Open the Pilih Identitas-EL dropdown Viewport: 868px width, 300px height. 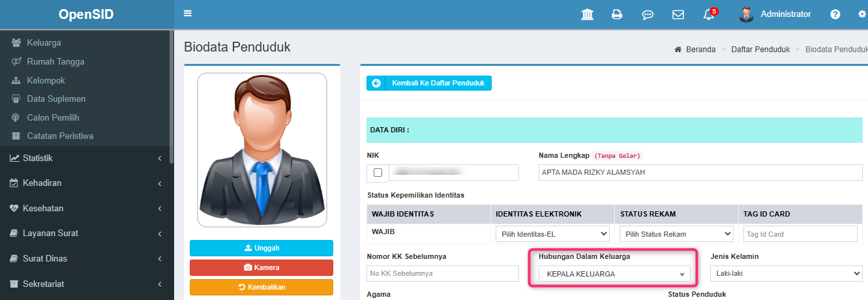pos(552,234)
